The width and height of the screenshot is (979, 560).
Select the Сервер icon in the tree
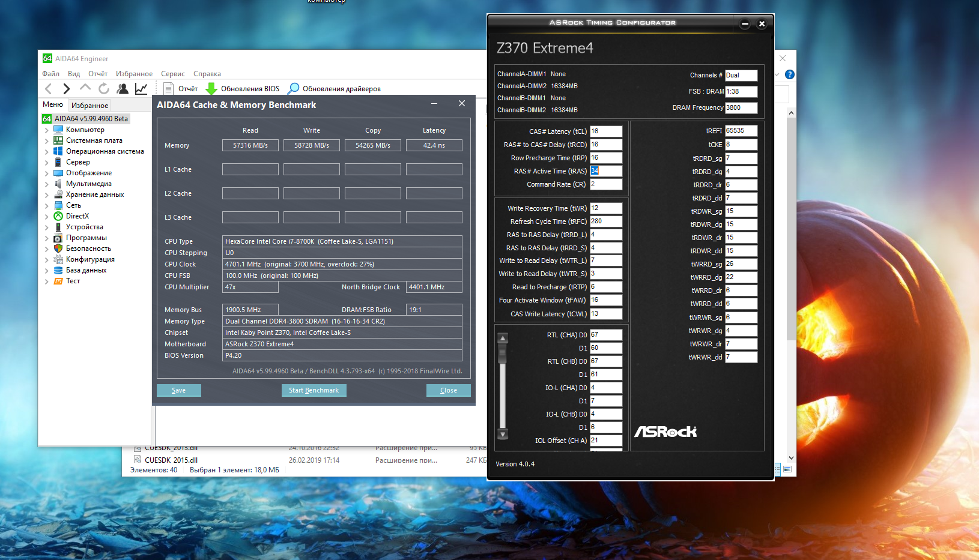point(58,162)
